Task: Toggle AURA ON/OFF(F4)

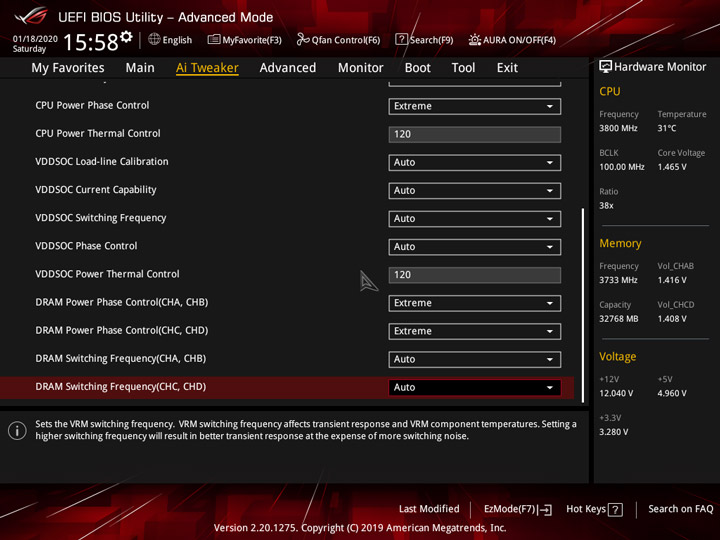Action: tap(512, 40)
